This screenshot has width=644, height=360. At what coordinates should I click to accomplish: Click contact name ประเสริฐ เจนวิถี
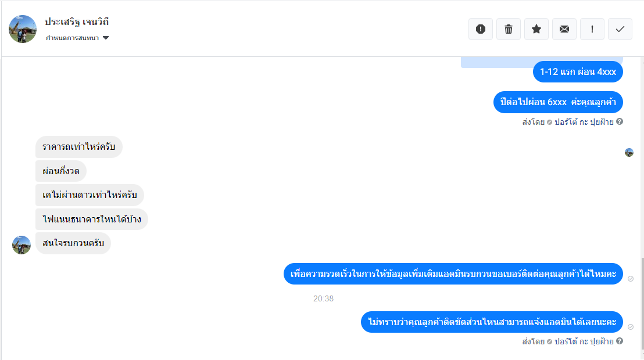77,21
